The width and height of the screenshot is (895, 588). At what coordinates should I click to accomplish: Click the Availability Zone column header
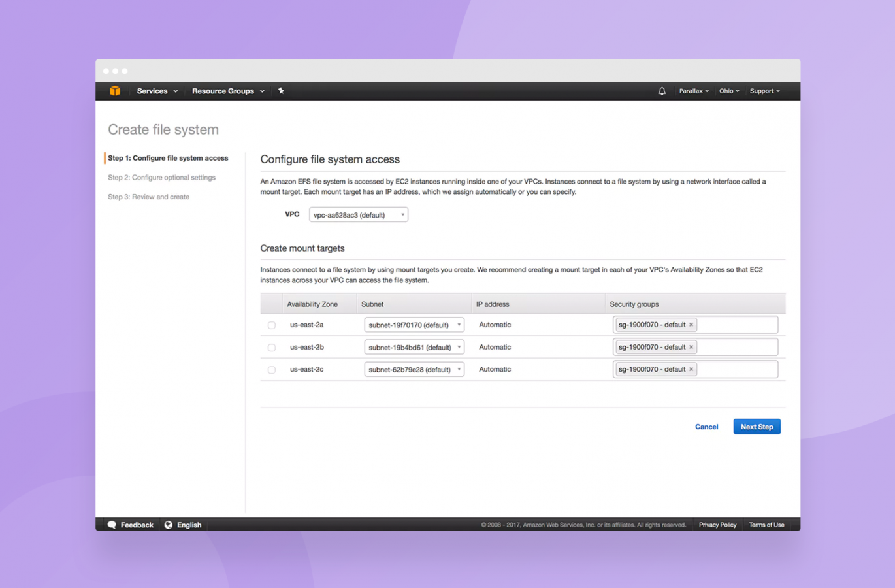312,304
